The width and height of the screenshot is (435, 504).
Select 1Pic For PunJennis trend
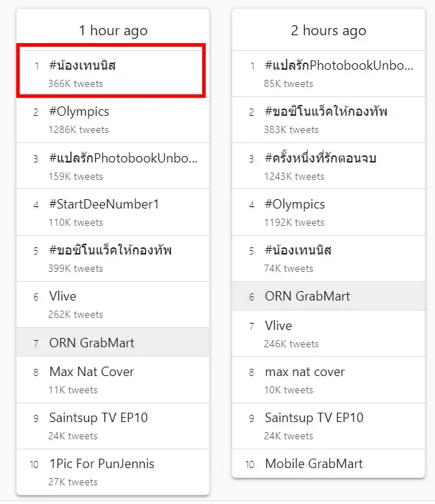click(x=101, y=464)
